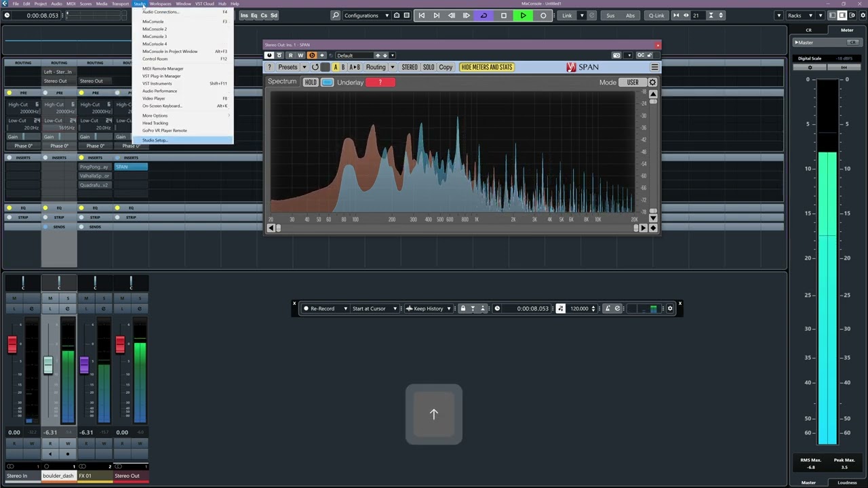This screenshot has height=488, width=868.
Task: Switch to the Loudness tab
Action: tap(847, 483)
